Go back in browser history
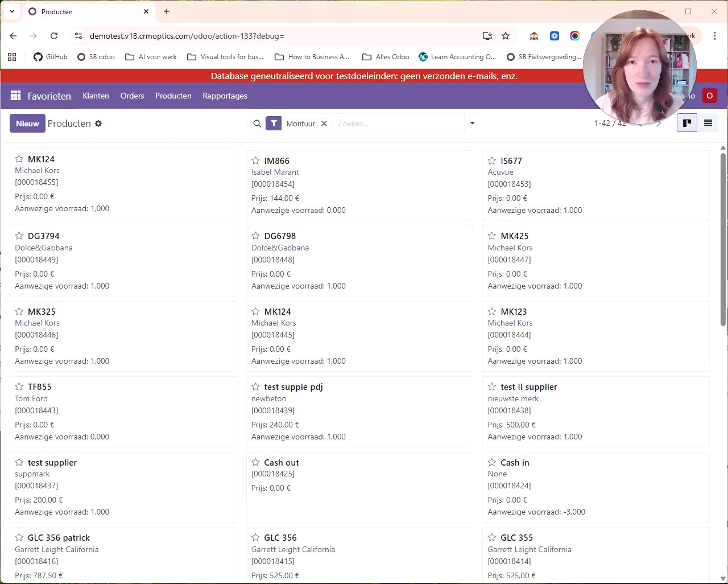Image resolution: width=728 pixels, height=584 pixels. coord(13,36)
